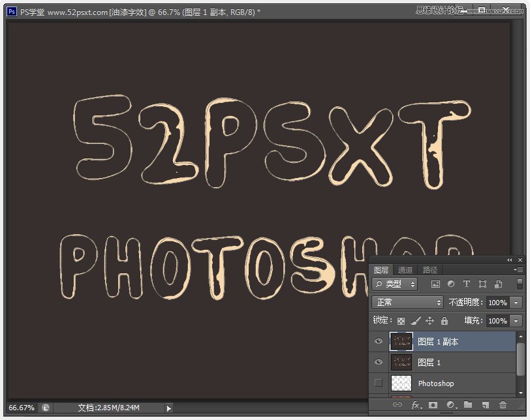Viewport: 530px width, 420px height.
Task: Open the 不透明度 opacity slider arrow
Action: coord(516,303)
